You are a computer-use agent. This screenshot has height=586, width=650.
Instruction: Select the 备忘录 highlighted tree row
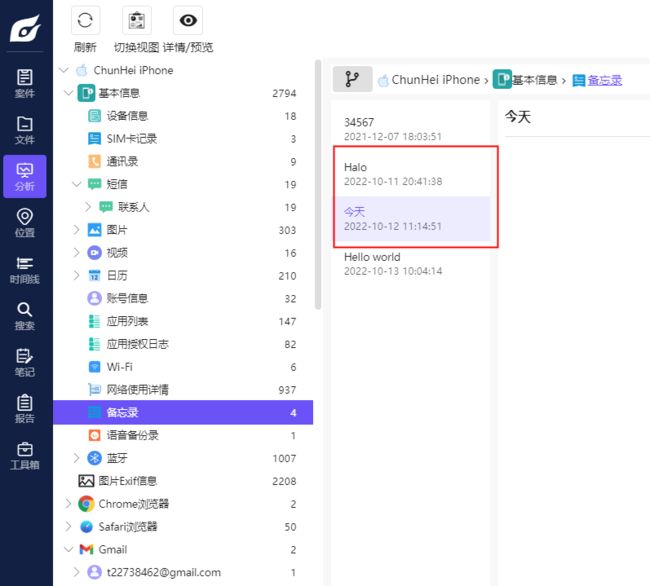(x=183, y=412)
